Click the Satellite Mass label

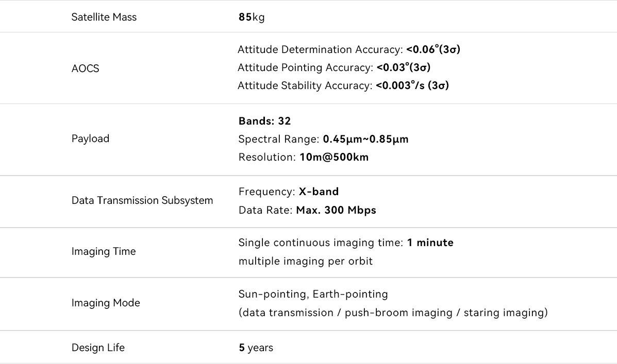coord(104,18)
